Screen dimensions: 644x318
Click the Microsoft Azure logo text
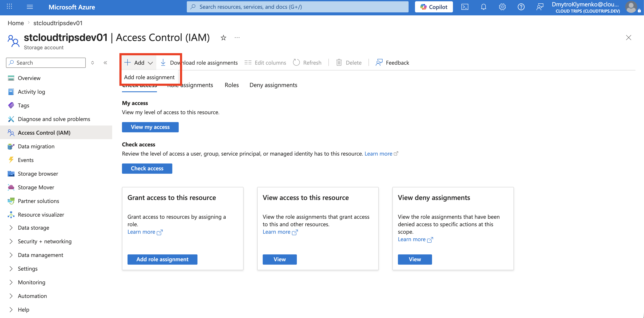click(x=72, y=7)
